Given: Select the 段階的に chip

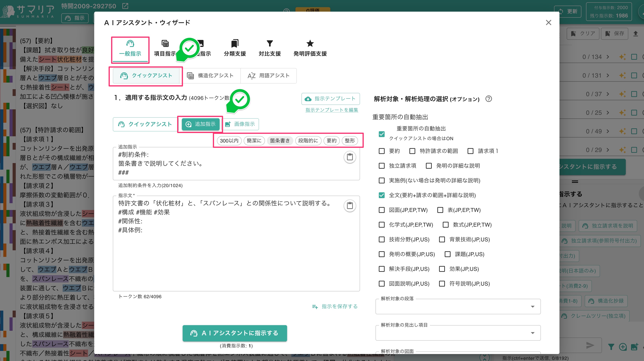Looking at the screenshot, I should [308, 141].
